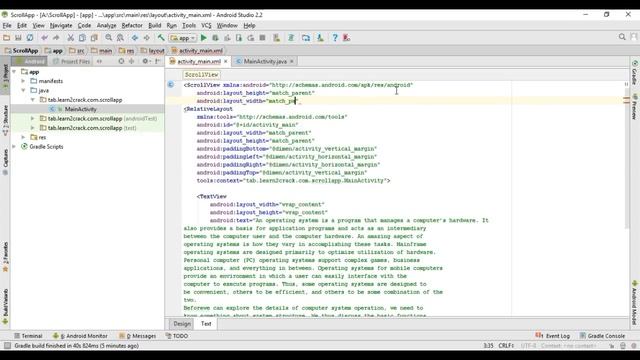Click the Find magnifier toolbar icon
The width and height of the screenshot is (640, 360).
coord(109,38)
